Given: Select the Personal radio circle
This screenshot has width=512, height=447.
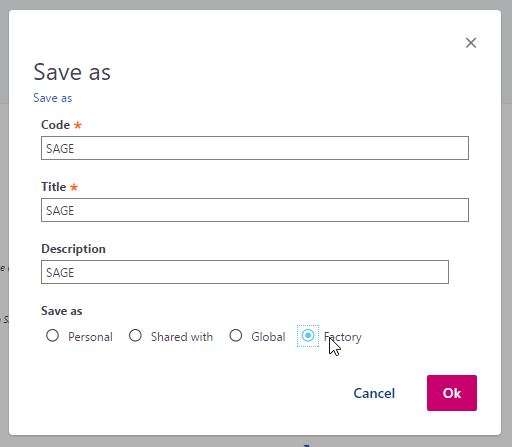Looking at the screenshot, I should tap(53, 335).
